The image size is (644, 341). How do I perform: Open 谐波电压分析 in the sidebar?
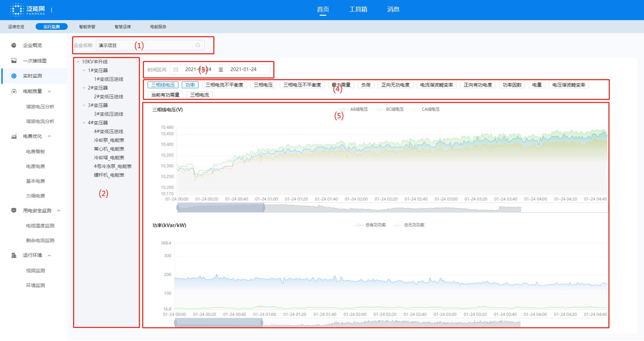tap(40, 107)
